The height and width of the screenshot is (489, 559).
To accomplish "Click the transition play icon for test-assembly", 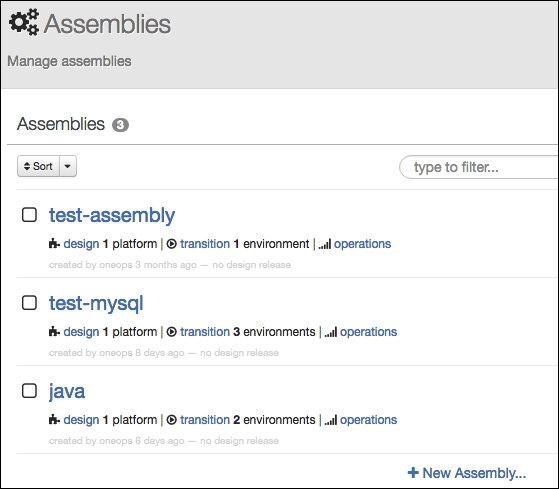I will (x=171, y=244).
